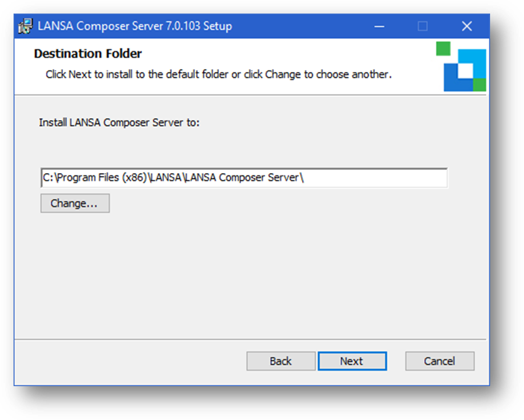This screenshot has width=524, height=420.
Task: Place cursor after 'LANSA Composer Server\' in path
Action: click(306, 178)
